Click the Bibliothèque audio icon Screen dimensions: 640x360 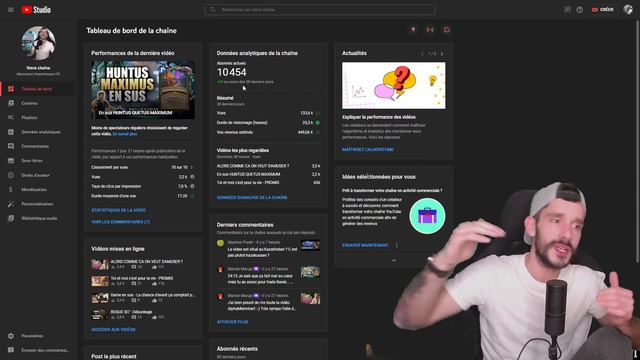pyautogui.click(x=11, y=218)
